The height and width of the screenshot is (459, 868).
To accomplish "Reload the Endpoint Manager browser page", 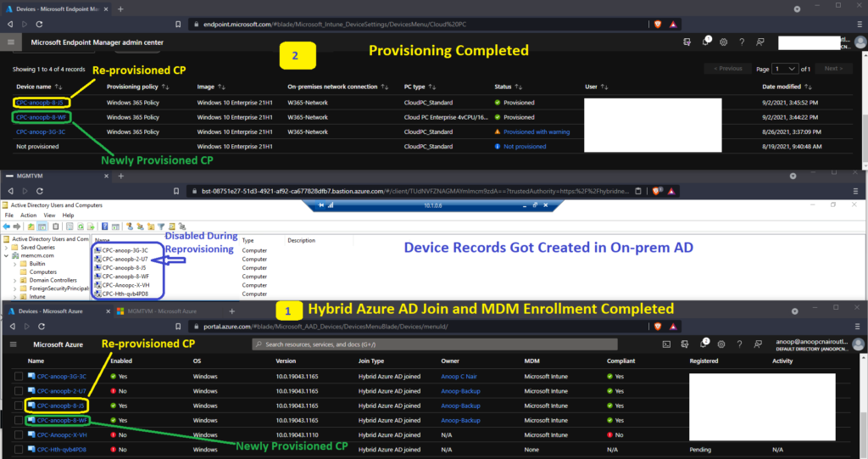I will click(x=39, y=24).
